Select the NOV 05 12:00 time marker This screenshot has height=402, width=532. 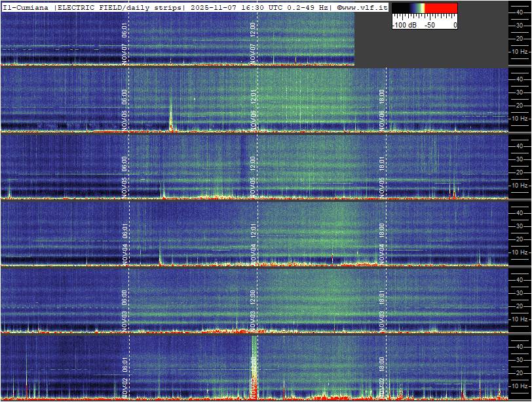pos(253,175)
